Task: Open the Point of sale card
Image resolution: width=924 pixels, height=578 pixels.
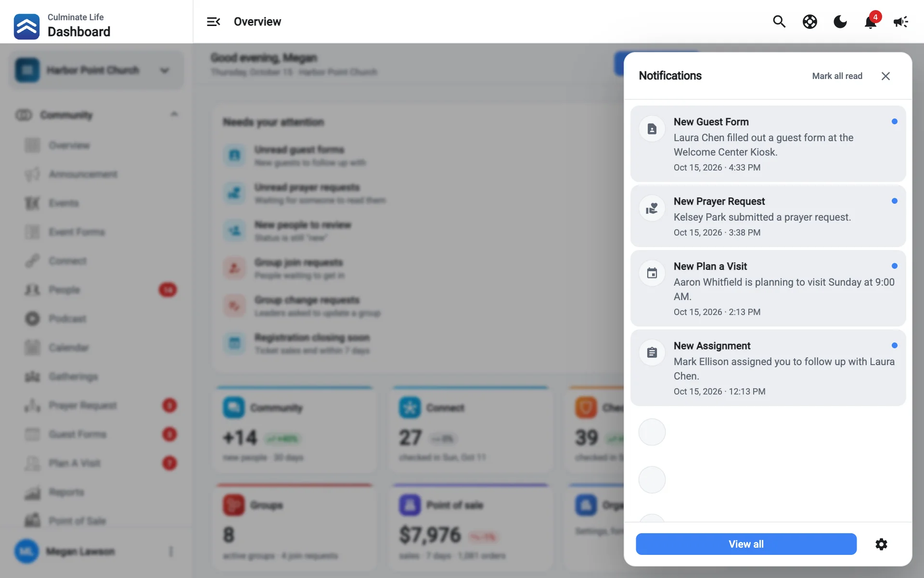Action: 470,527
